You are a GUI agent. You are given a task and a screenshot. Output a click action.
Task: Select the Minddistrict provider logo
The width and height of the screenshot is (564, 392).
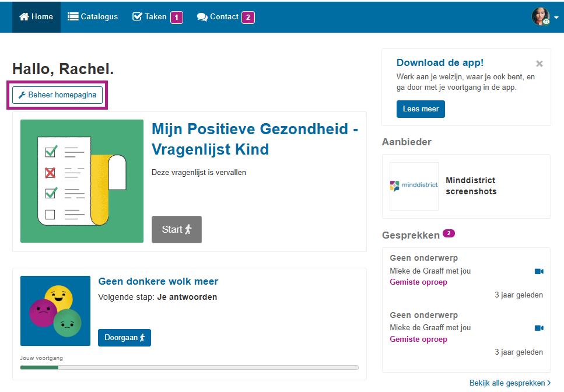(414, 186)
